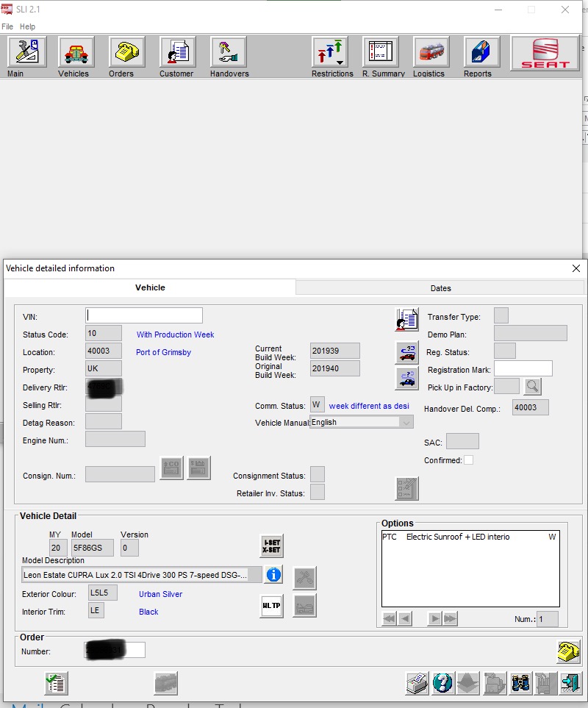Show model description info via blue icon
The width and height of the screenshot is (588, 708).
pyautogui.click(x=273, y=575)
